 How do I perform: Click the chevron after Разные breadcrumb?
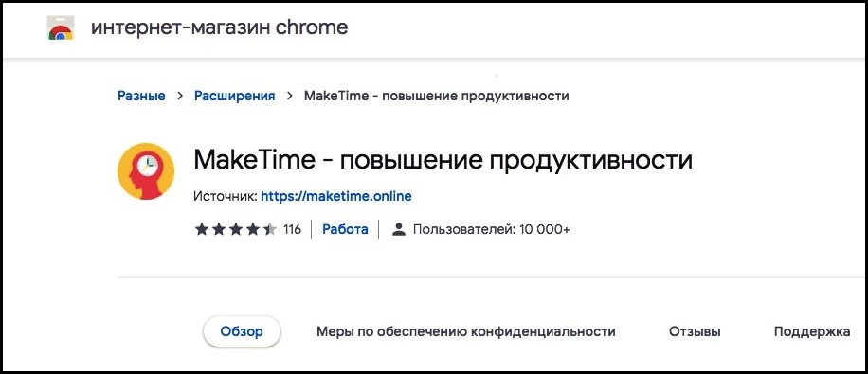click(179, 96)
